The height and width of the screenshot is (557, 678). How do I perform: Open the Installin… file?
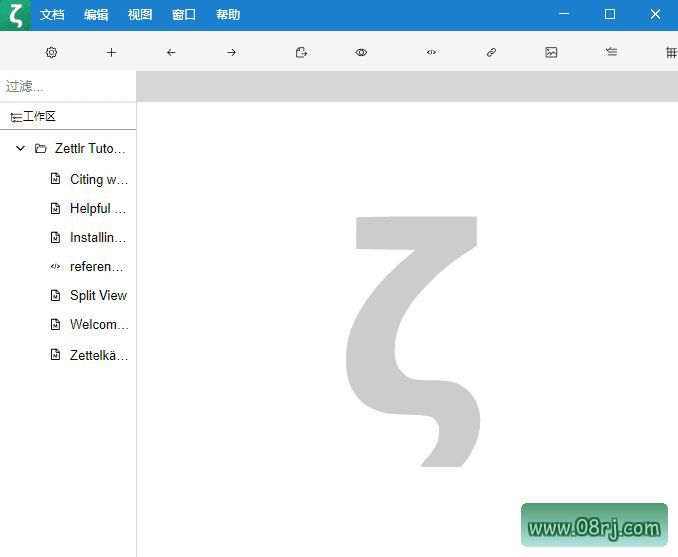click(98, 237)
